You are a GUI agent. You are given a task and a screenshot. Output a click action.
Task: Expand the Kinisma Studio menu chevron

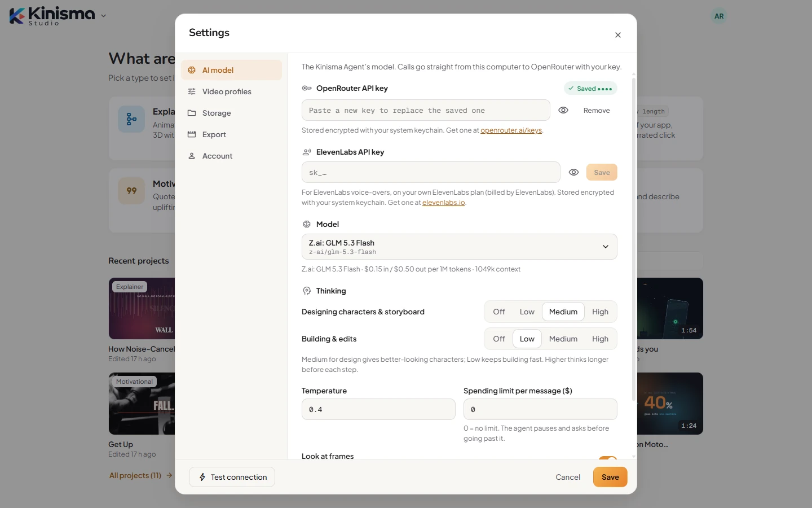click(103, 16)
